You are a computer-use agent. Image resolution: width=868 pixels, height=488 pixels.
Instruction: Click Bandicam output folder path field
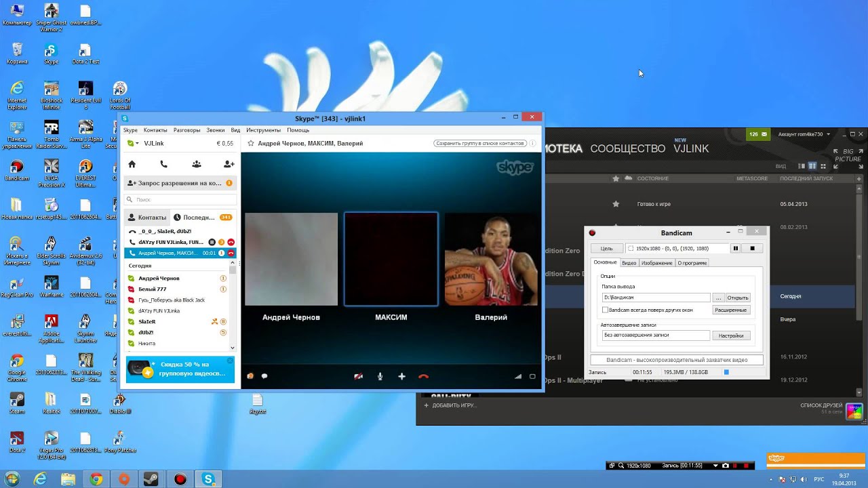click(x=656, y=298)
